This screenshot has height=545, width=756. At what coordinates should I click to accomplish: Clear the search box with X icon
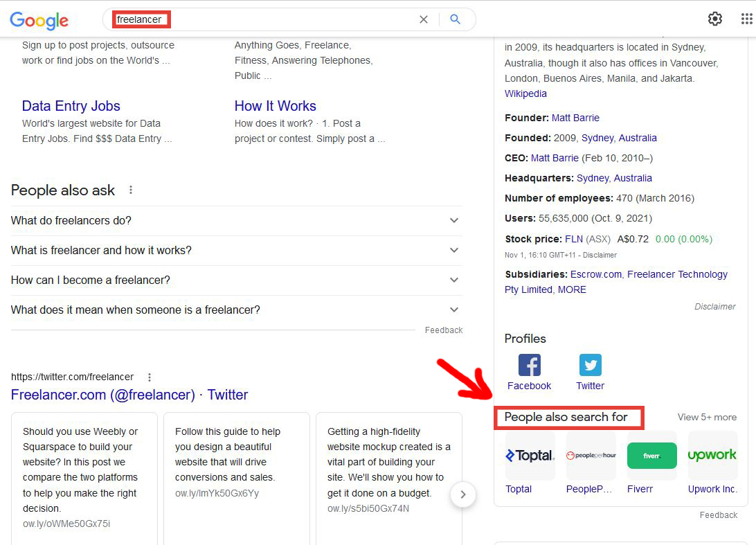click(x=423, y=19)
